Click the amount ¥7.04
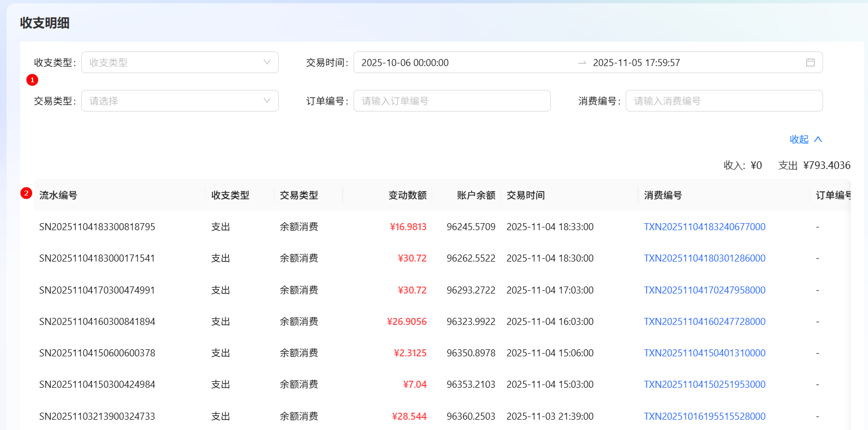Screen dimensions: 868x430 (415, 385)
